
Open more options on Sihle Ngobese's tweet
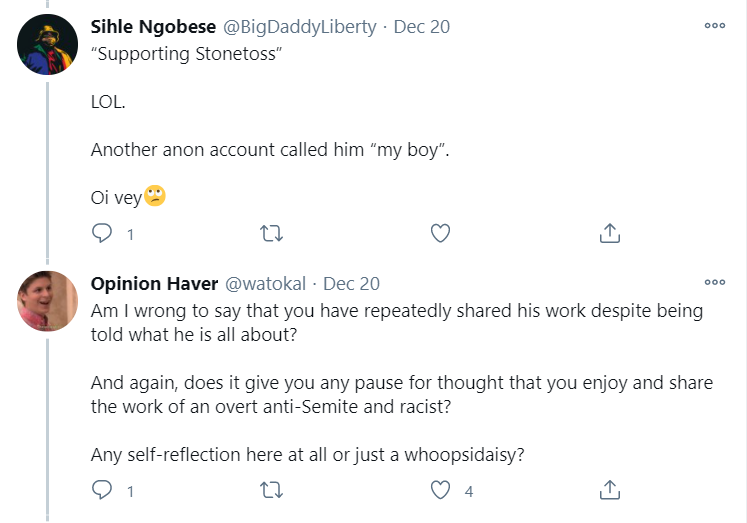[714, 25]
